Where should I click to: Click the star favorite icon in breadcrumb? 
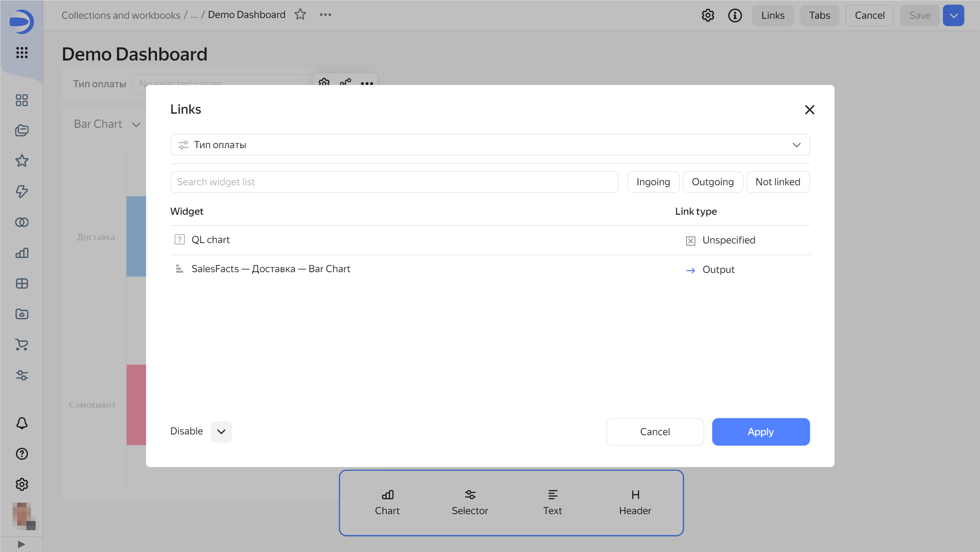click(x=300, y=15)
